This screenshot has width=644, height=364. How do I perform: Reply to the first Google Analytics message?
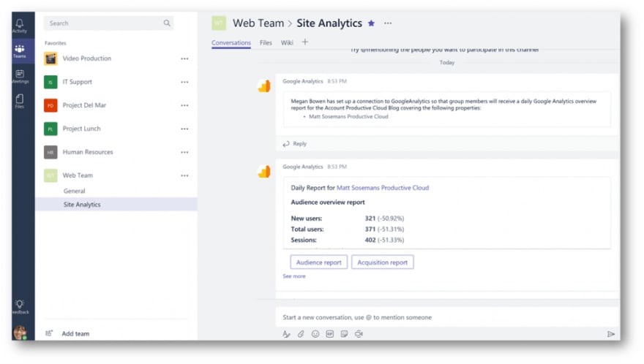pyautogui.click(x=294, y=144)
